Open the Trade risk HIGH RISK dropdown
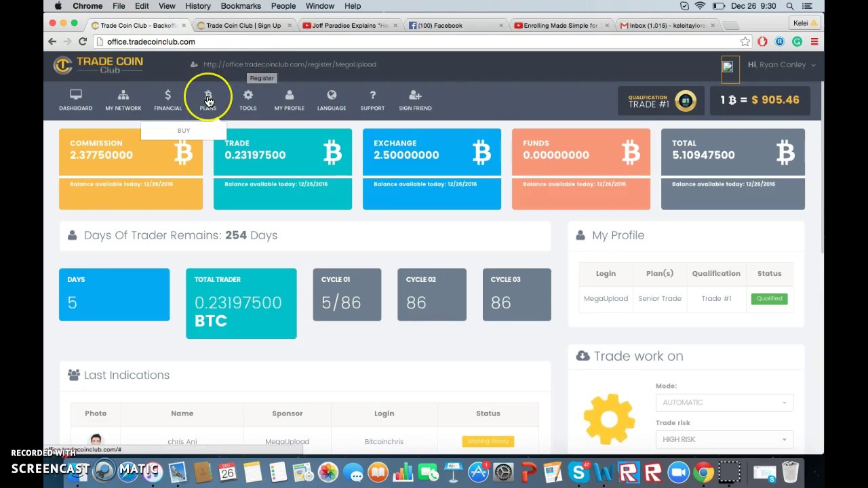Screen dimensions: 868x488 coord(724,439)
